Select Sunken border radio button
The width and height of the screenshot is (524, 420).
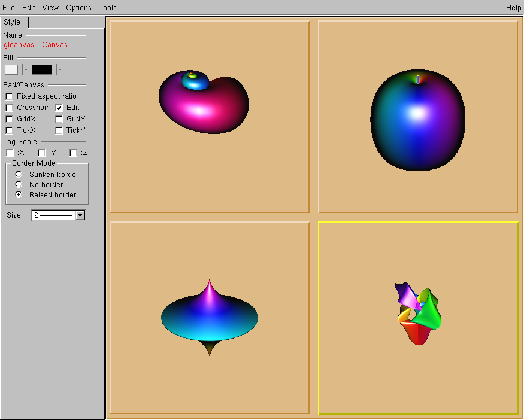click(x=19, y=174)
